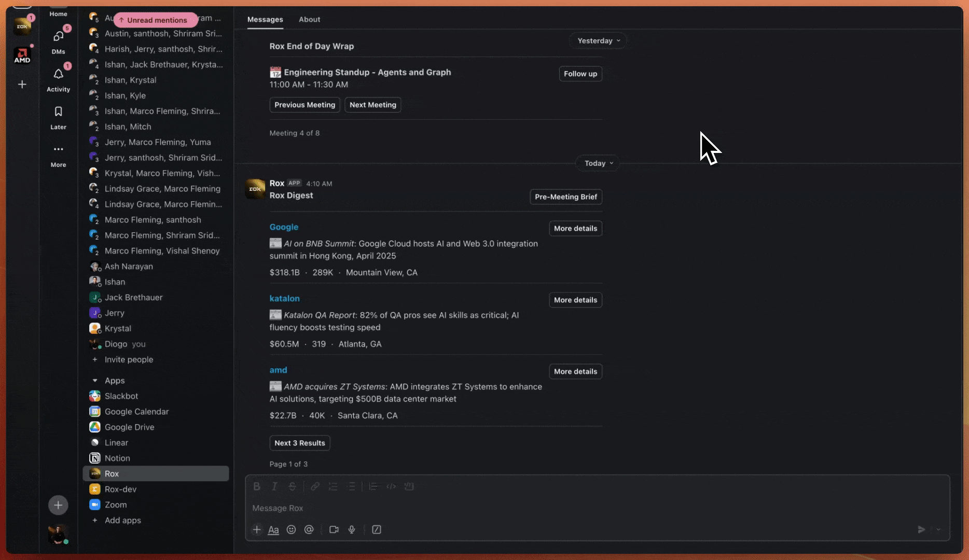Image resolution: width=969 pixels, height=560 pixels.
Task: Click the Next 3 Results button
Action: tap(300, 443)
